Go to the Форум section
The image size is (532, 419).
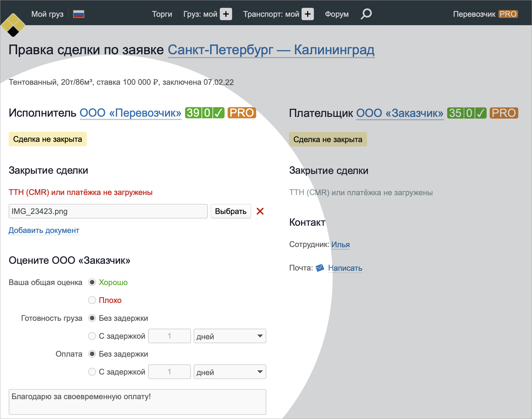click(337, 14)
